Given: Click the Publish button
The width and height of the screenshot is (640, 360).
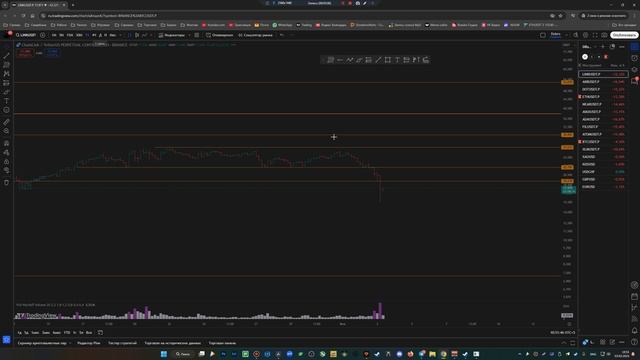Looking at the screenshot, I should pos(624,35).
